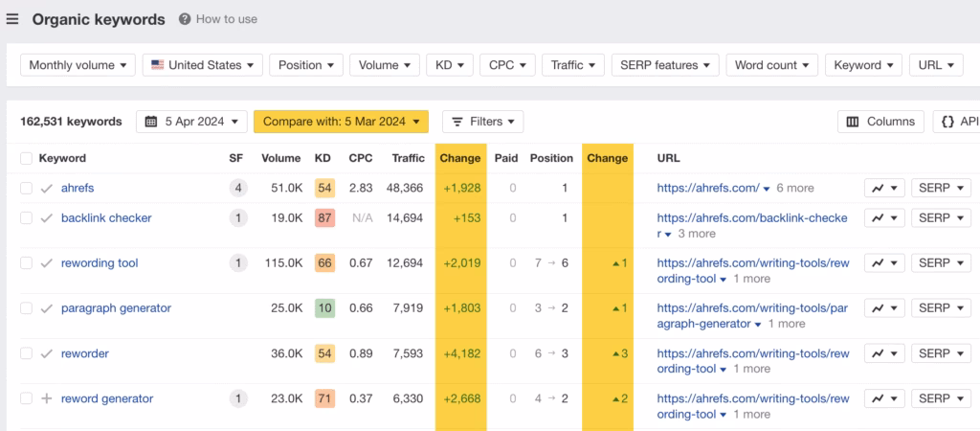Open the hamburger menu icon
The width and height of the screenshot is (980, 431).
click(12, 19)
